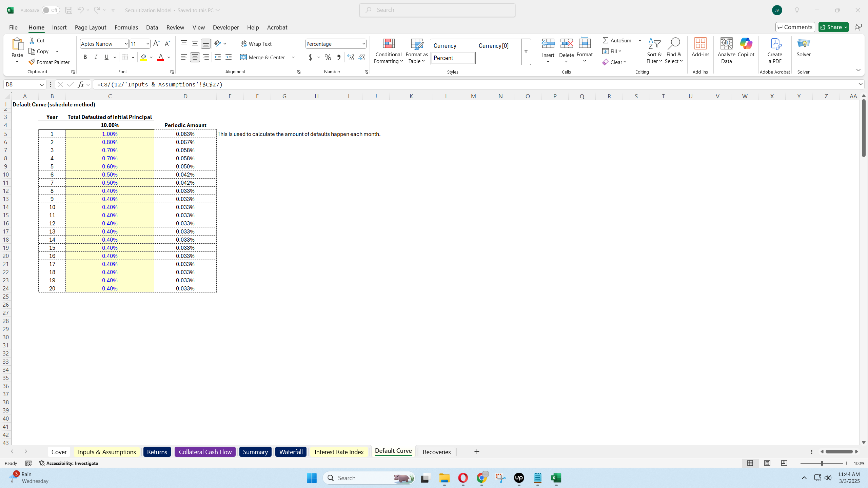Launch Copilot from the ribbon
The image size is (868, 488).
[746, 47]
